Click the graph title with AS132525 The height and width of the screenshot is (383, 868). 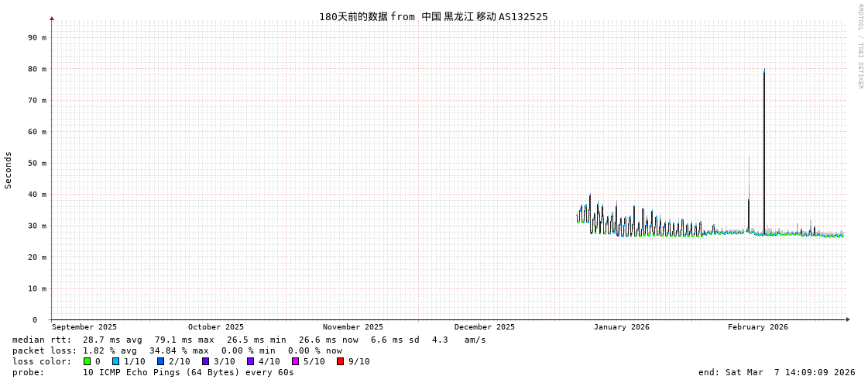click(x=433, y=17)
